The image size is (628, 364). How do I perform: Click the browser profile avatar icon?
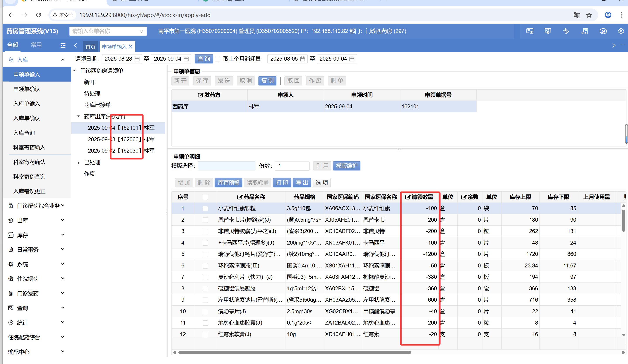[x=608, y=15]
